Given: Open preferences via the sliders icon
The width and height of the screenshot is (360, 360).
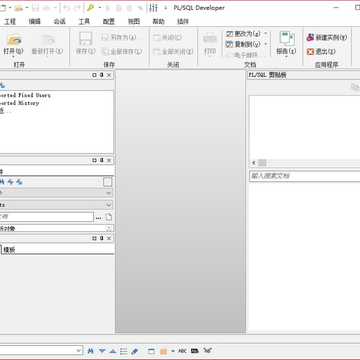Looking at the screenshot, I should click(x=153, y=8).
